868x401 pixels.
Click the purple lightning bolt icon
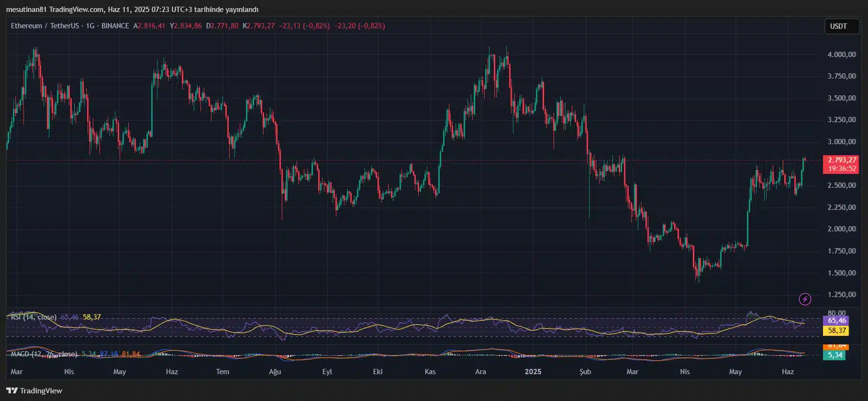pyautogui.click(x=805, y=299)
